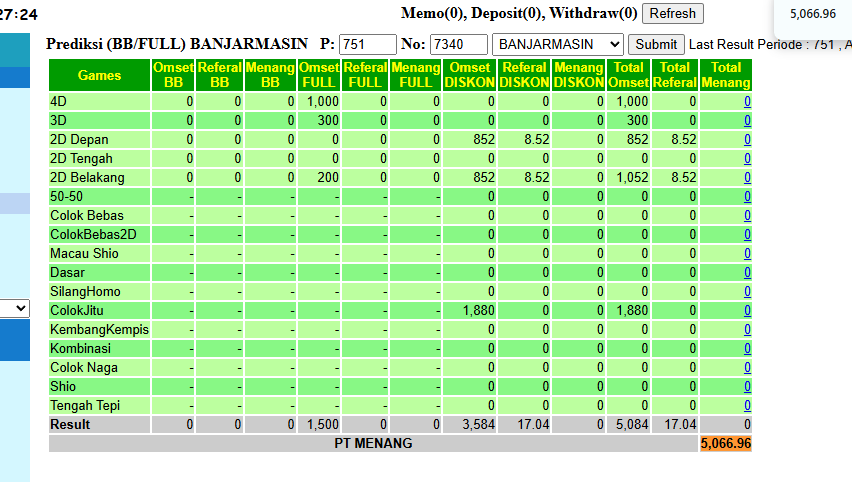Viewport: 852px width, 482px height.
Task: Click the Games column header
Action: point(99,75)
